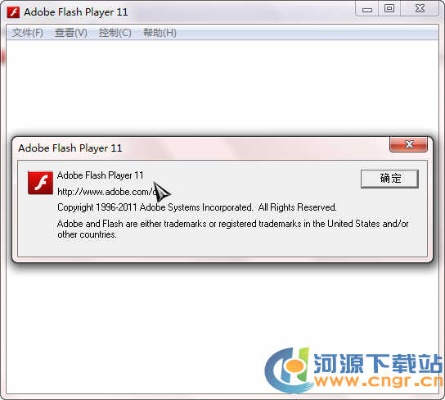Click the trademark notice text in dialog
Image resolution: width=445 pixels, height=400 pixels.
point(233,229)
